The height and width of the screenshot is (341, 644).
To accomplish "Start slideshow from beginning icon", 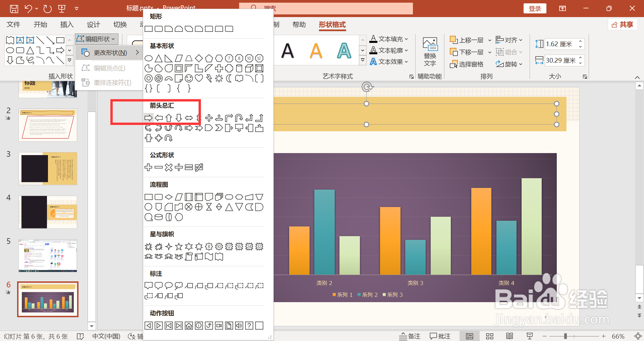I will pyautogui.click(x=62, y=9).
